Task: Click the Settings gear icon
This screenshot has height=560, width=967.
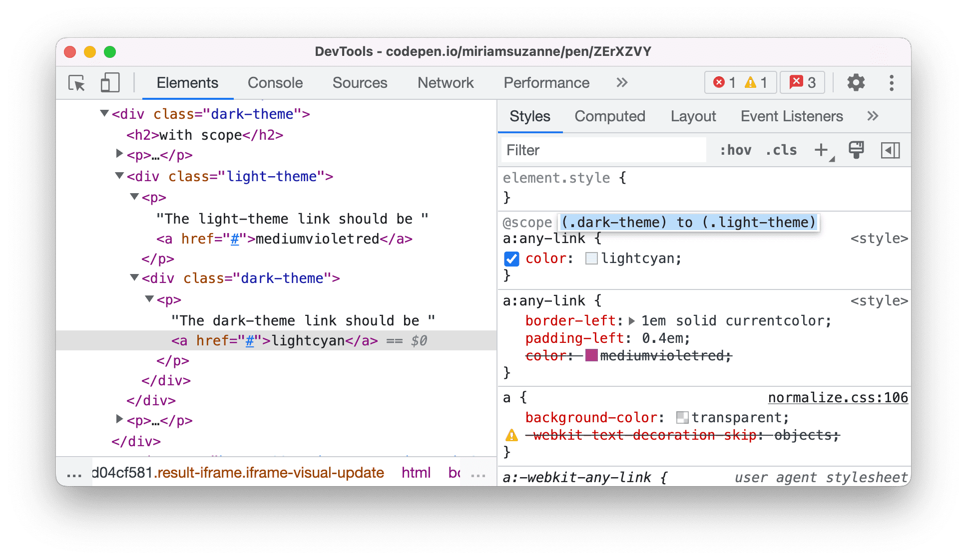Action: (856, 83)
